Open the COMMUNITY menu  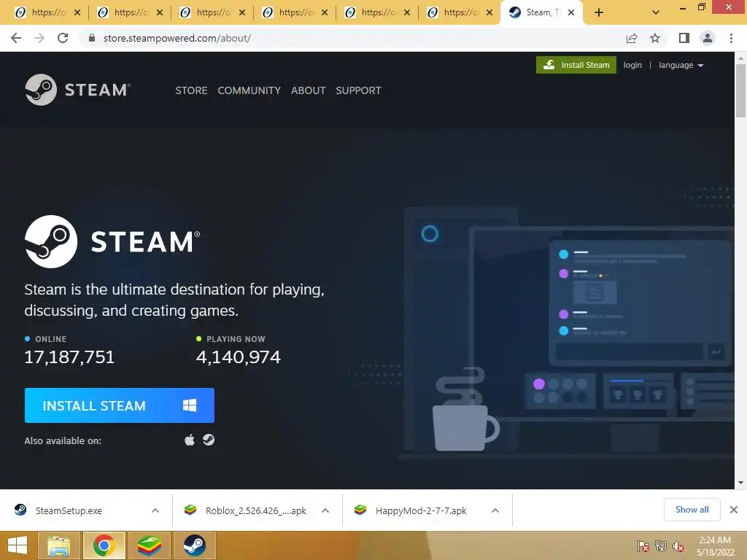(249, 90)
